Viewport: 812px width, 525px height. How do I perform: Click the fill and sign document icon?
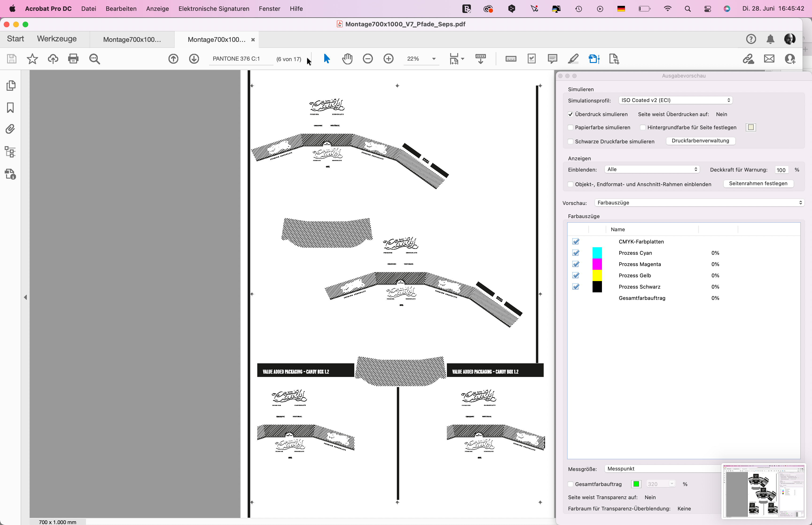coord(531,59)
